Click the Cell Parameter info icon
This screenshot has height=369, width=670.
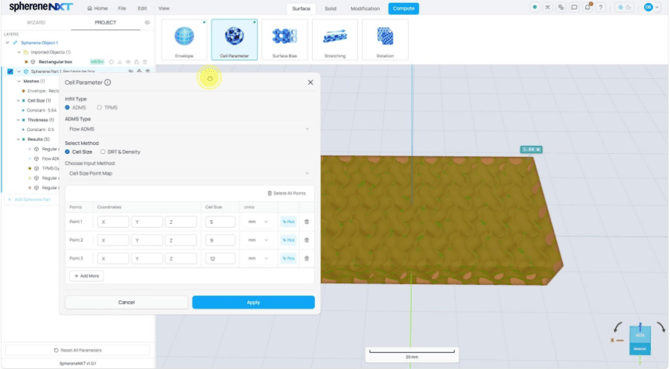coord(108,82)
